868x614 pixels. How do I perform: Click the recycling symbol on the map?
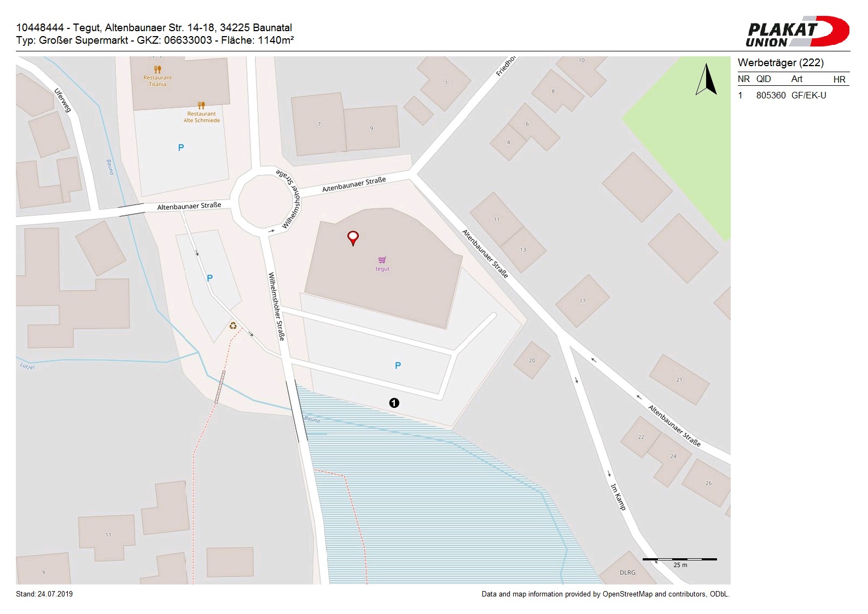click(233, 326)
